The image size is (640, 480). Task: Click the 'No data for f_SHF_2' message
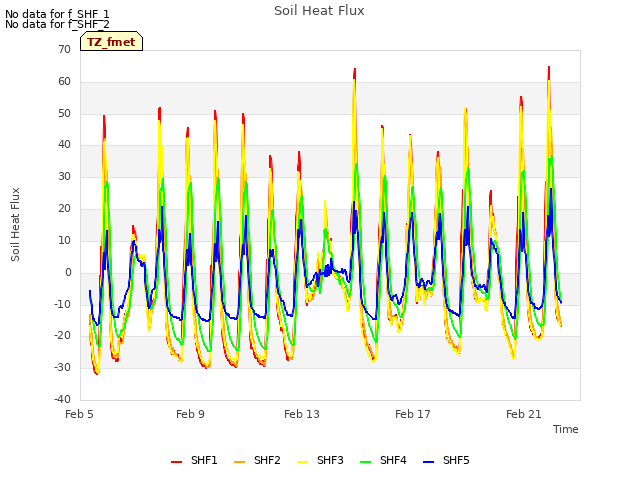tap(57, 24)
